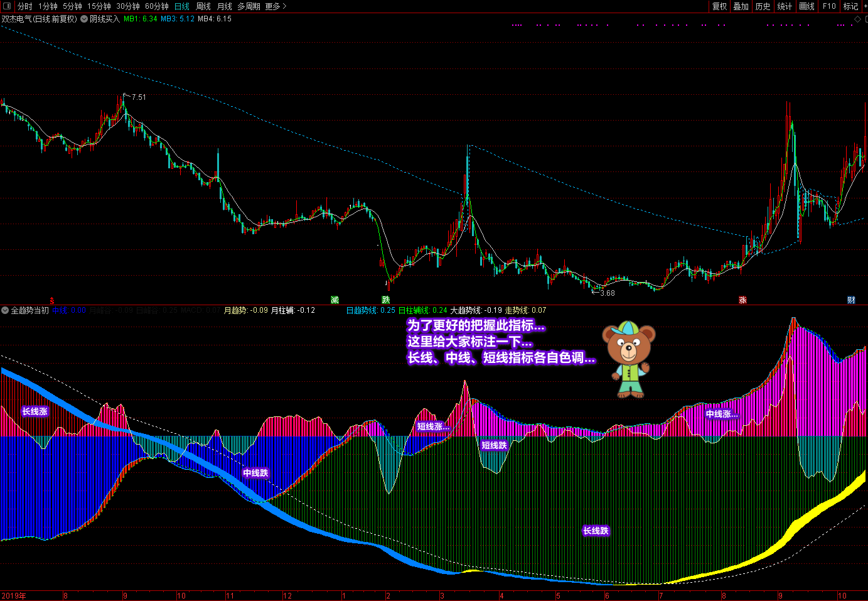Click the cartoon bear mascot
The width and height of the screenshot is (868, 601).
pos(629,359)
